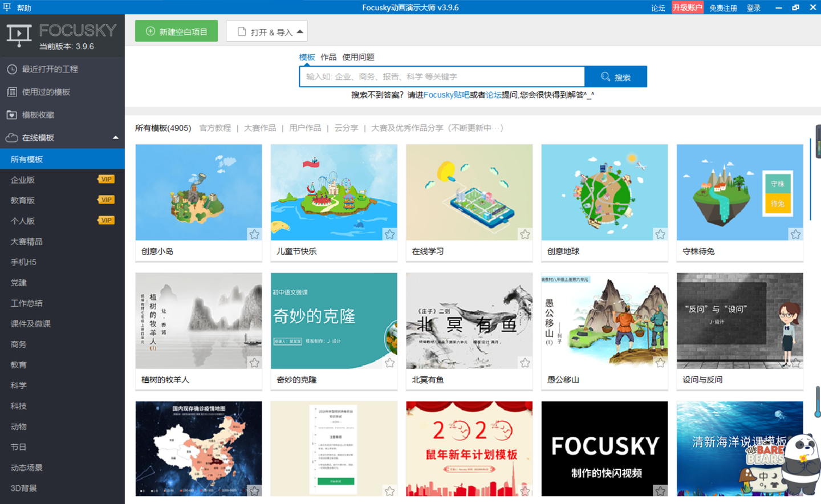This screenshot has width=821, height=504.
Task: Select 官方教程 filter
Action: 215,128
